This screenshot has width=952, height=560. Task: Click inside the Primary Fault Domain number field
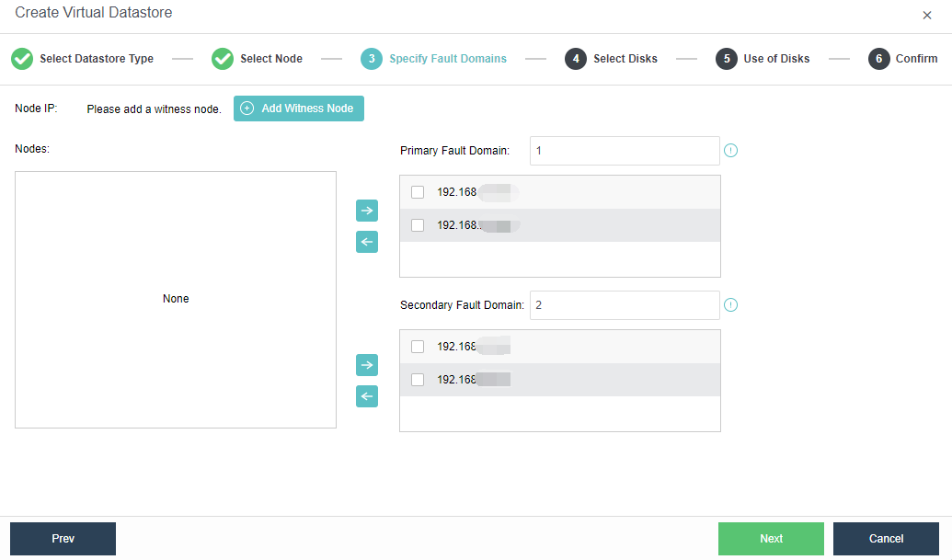click(x=624, y=150)
